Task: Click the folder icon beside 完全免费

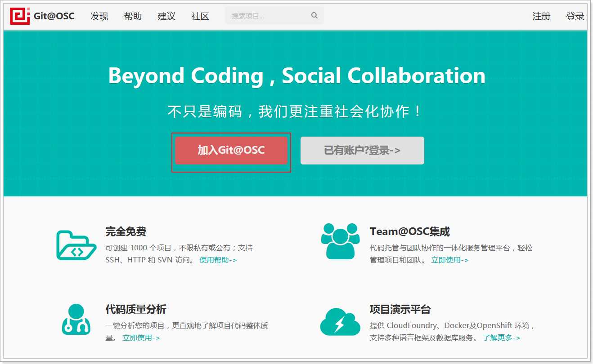Action: pyautogui.click(x=76, y=245)
